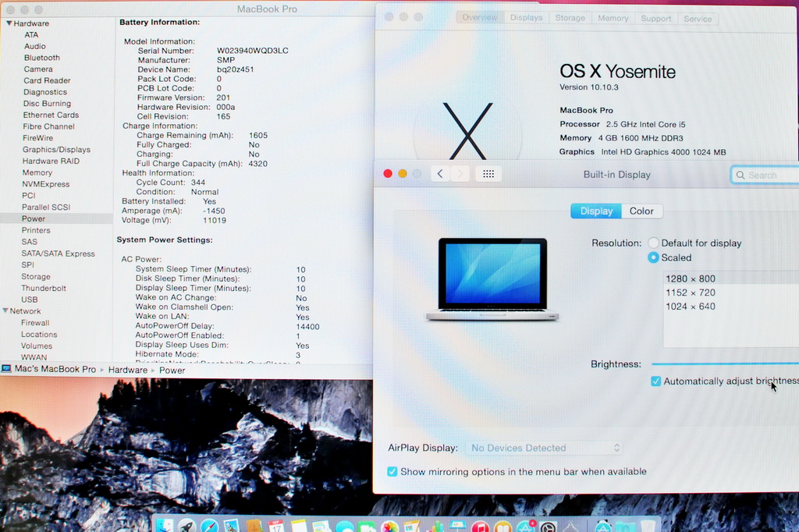
Task: Click Hardware in the path bar
Action: (127, 370)
